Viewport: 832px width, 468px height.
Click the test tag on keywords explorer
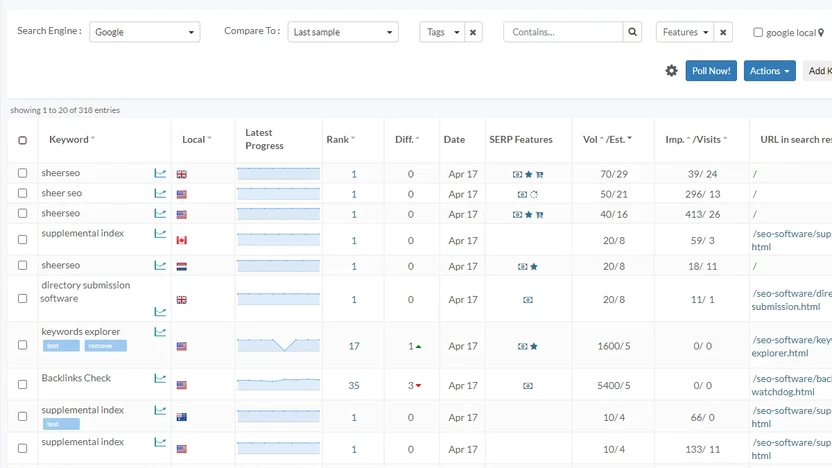point(61,346)
